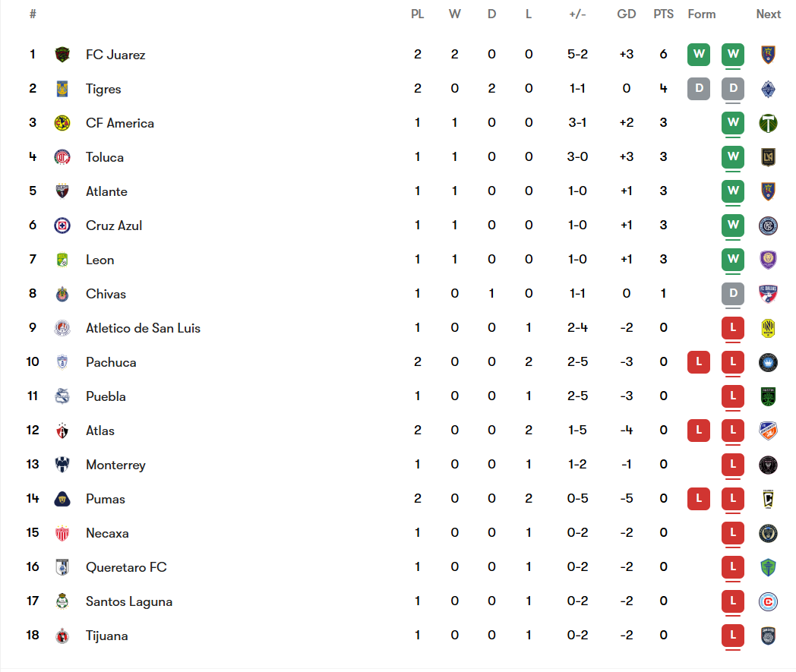Click the PTS column header
Screen dimensions: 796x672
click(664, 14)
